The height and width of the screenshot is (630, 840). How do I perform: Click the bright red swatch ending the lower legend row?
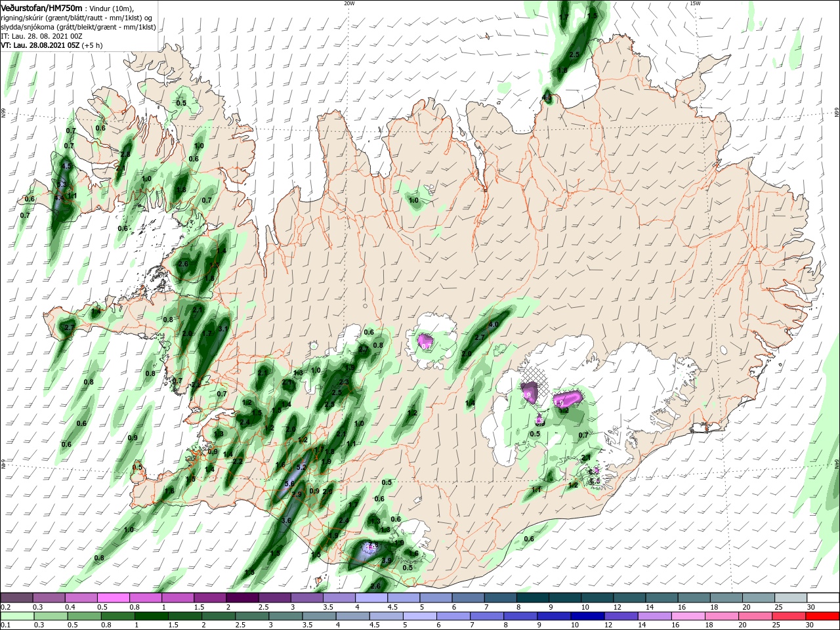coord(823,617)
